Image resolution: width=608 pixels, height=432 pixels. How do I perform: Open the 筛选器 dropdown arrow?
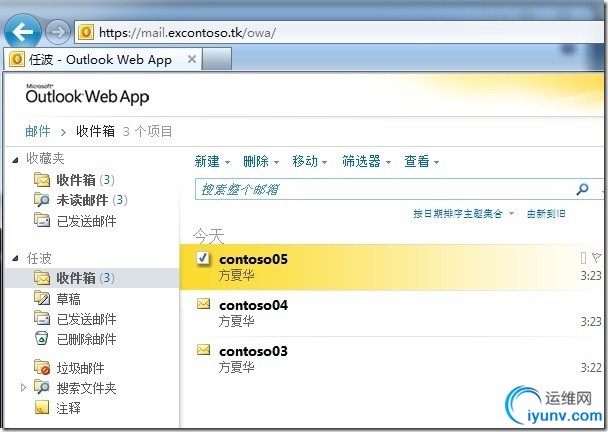click(x=388, y=162)
